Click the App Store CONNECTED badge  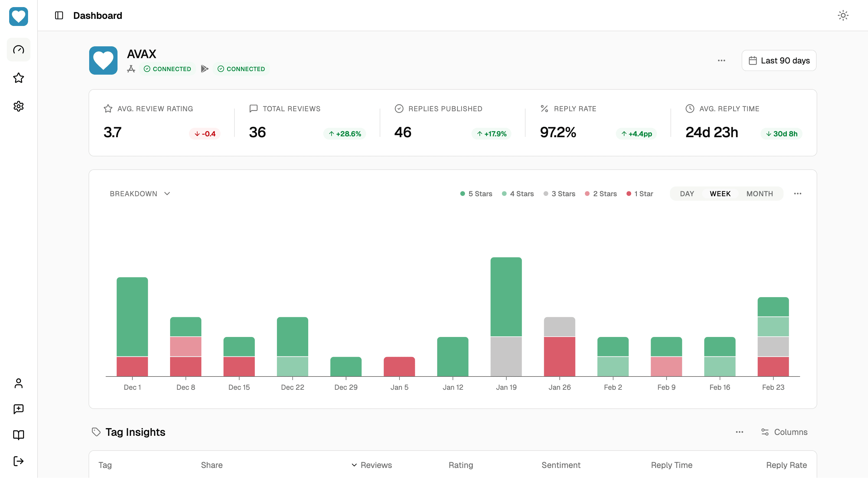point(167,69)
